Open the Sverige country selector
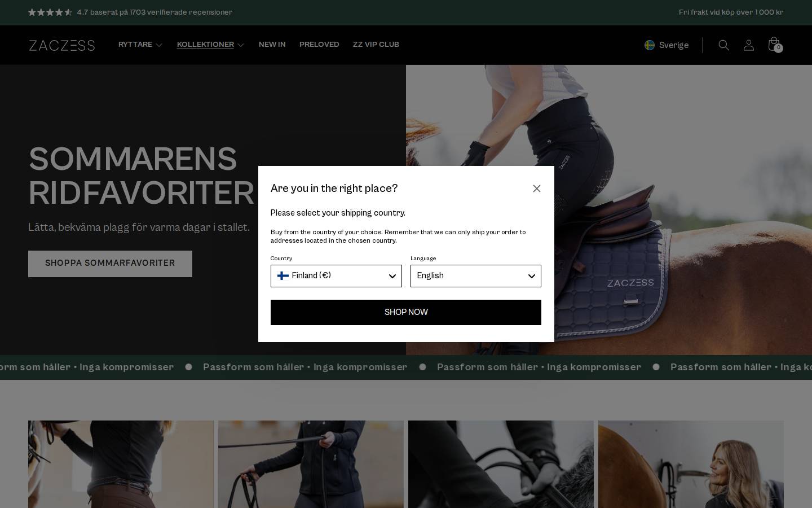This screenshot has height=508, width=812. pyautogui.click(x=667, y=45)
